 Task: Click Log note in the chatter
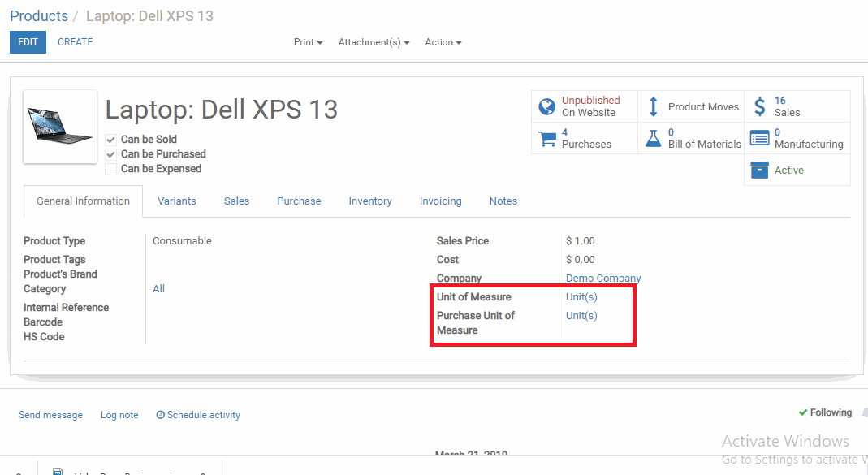click(119, 415)
